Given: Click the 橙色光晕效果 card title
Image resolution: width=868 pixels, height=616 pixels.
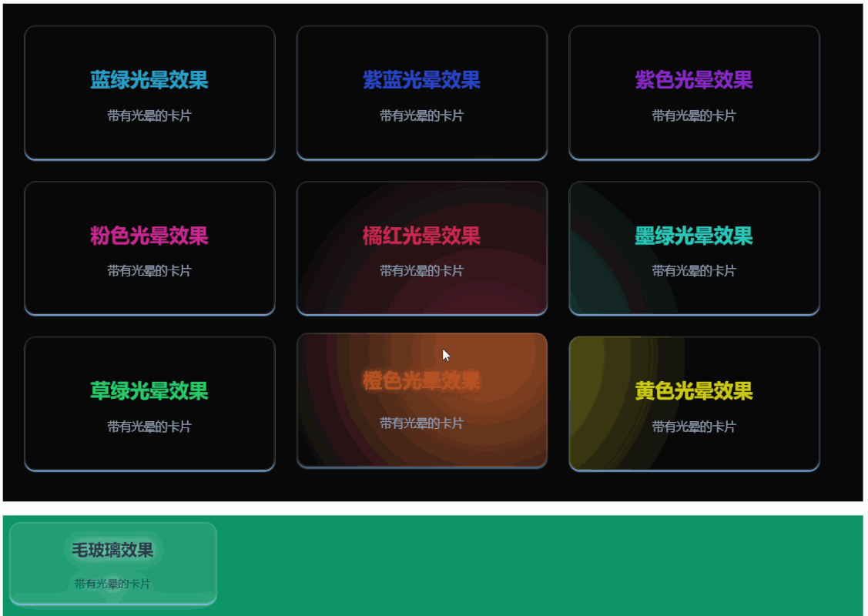Looking at the screenshot, I should pos(421,381).
